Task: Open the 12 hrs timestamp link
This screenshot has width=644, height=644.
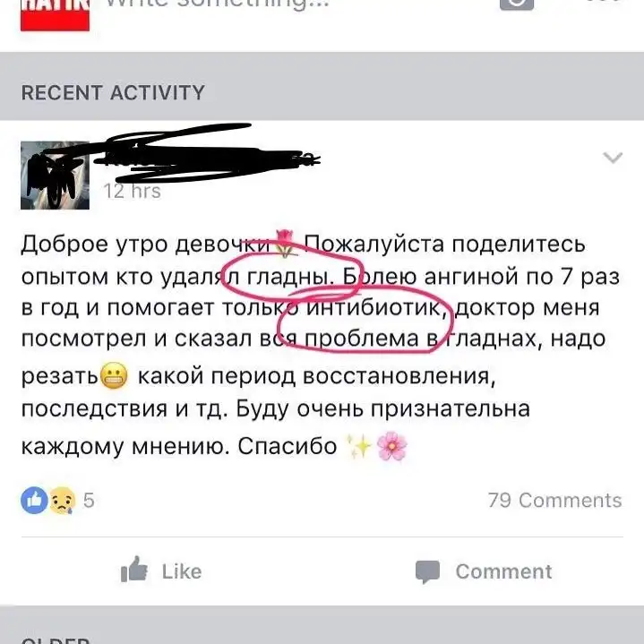Action: pyautogui.click(x=133, y=191)
